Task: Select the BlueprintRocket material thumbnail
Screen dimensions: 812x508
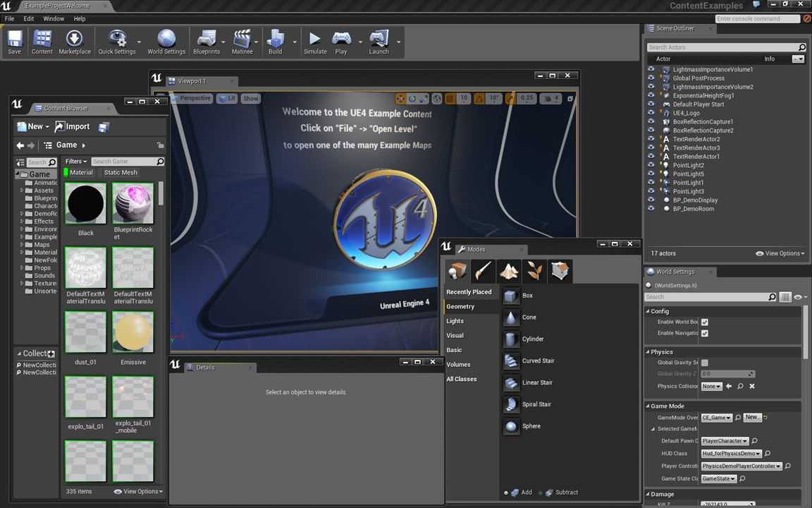Action: point(133,203)
